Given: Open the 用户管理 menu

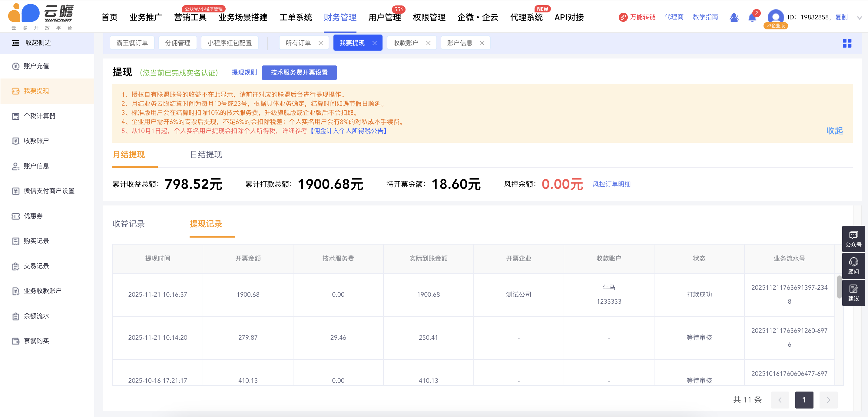Looking at the screenshot, I should tap(384, 17).
